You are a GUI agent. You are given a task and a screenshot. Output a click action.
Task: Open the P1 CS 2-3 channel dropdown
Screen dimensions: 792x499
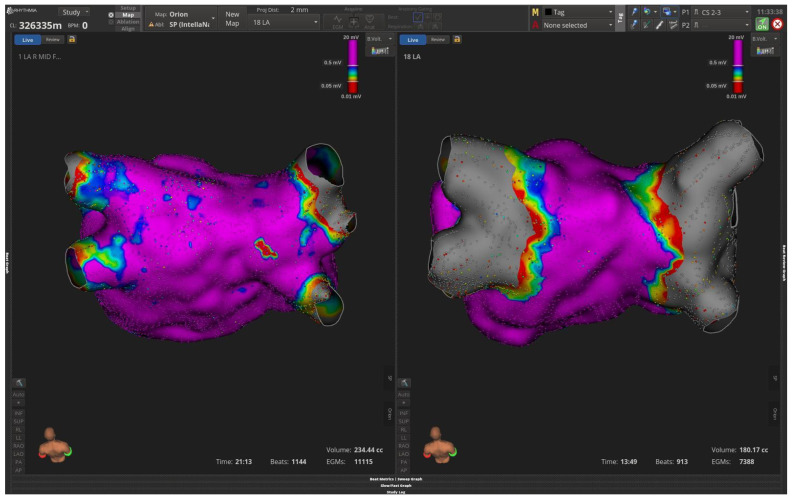[x=721, y=12]
